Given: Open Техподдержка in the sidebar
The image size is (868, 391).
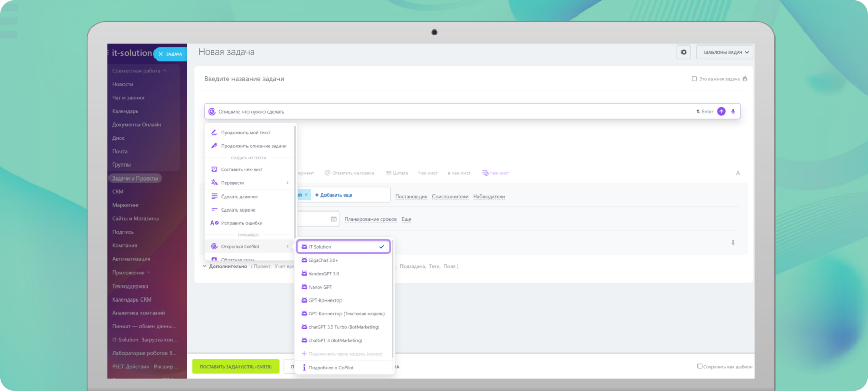Looking at the screenshot, I should (x=130, y=287).
